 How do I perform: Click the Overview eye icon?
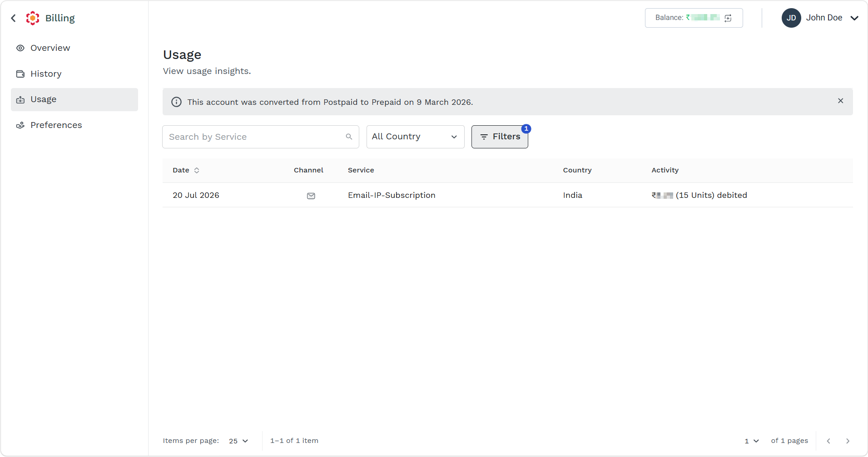pyautogui.click(x=20, y=48)
